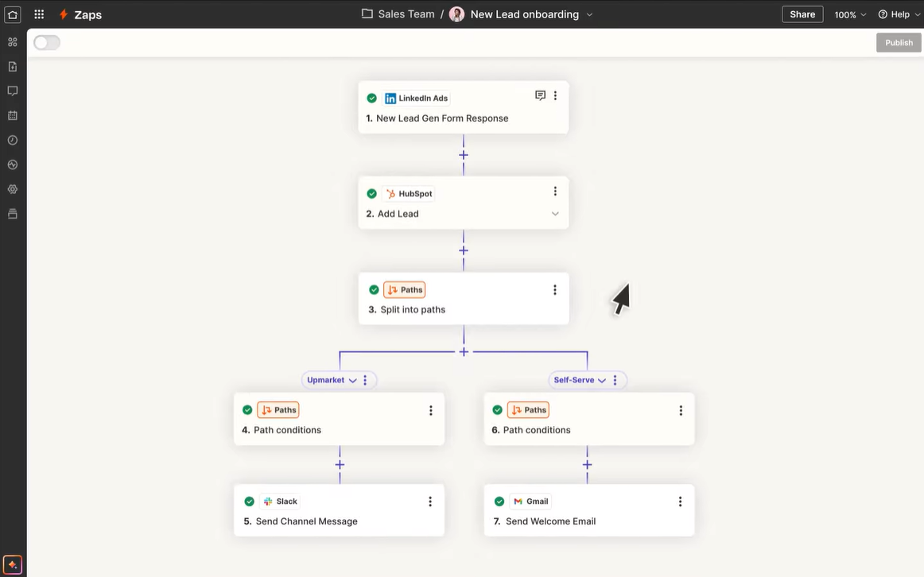This screenshot has width=924, height=577.
Task: Open the Zapier apps grid icon
Action: tap(38, 14)
